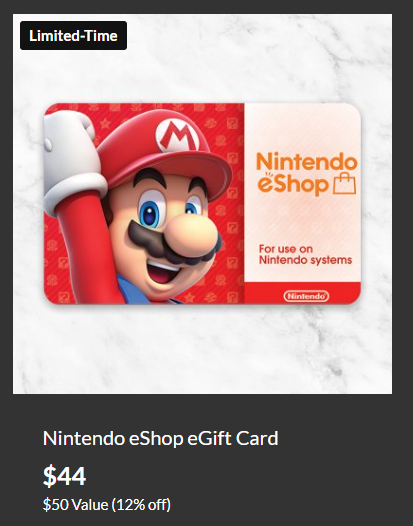Screen dimensions: 413x526
Task: Click the shopping bag icon on the card
Action: 345,183
